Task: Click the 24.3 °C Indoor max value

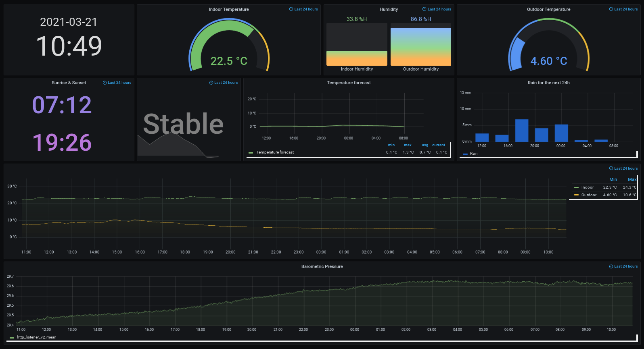Action: coord(629,187)
